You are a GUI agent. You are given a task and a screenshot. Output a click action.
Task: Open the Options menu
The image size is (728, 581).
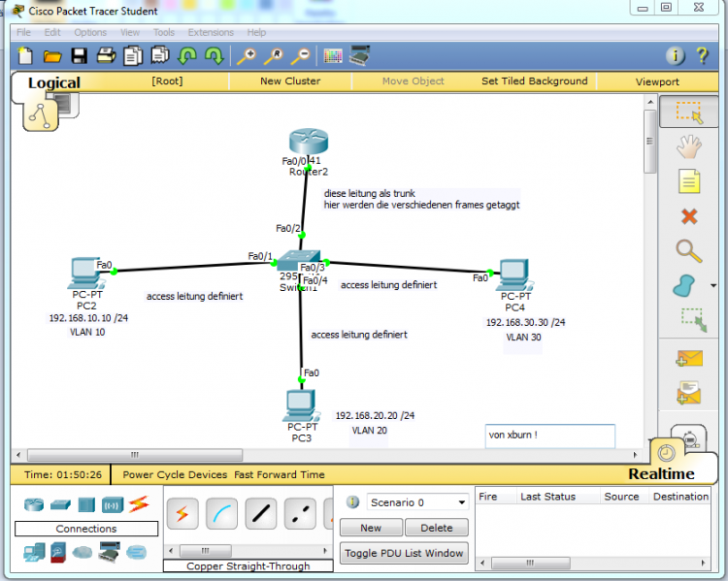pyautogui.click(x=90, y=32)
